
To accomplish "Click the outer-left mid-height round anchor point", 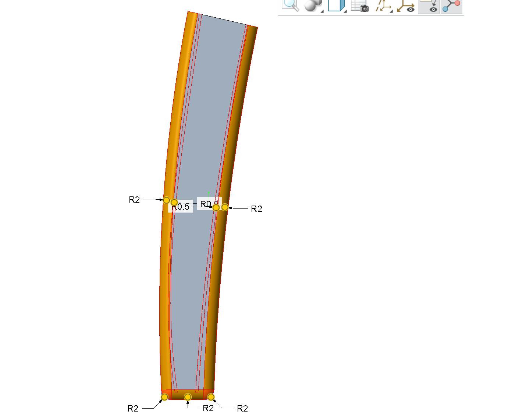I will click(166, 200).
